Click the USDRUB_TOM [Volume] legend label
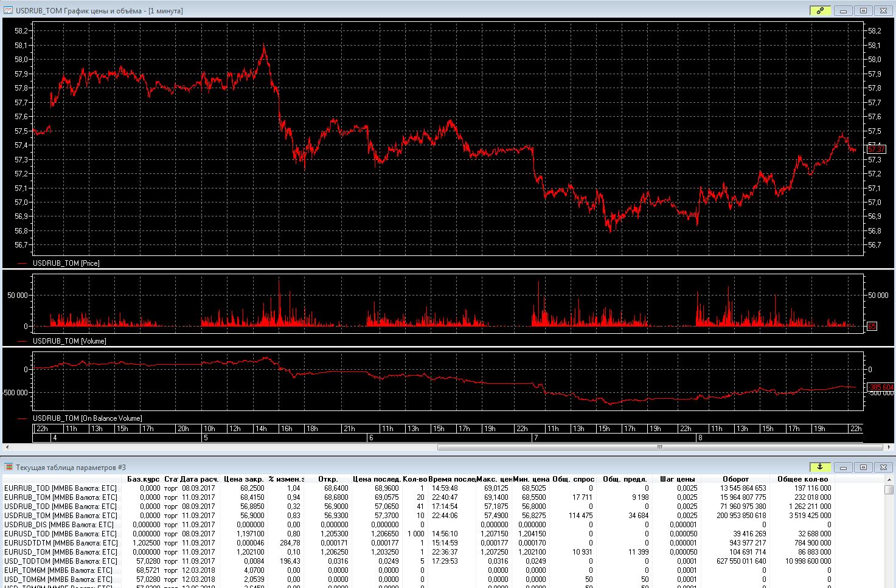 pos(69,341)
